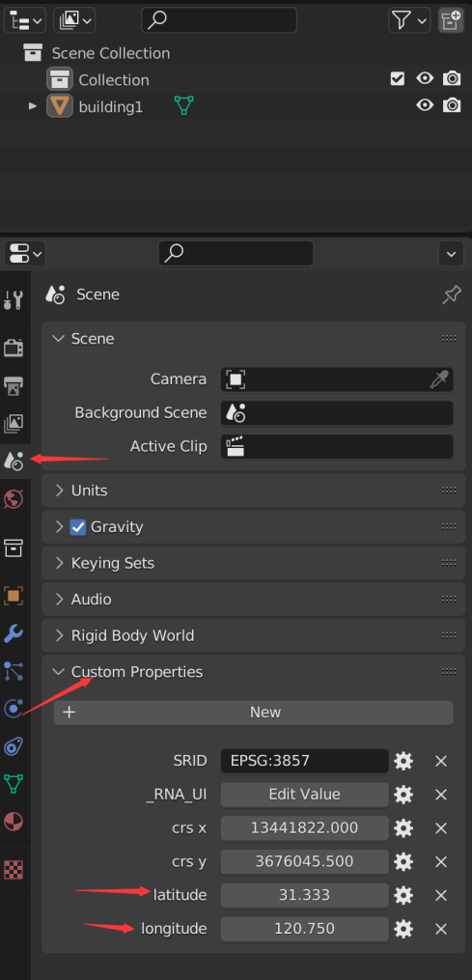Pin the Scene properties panel

coord(452,295)
